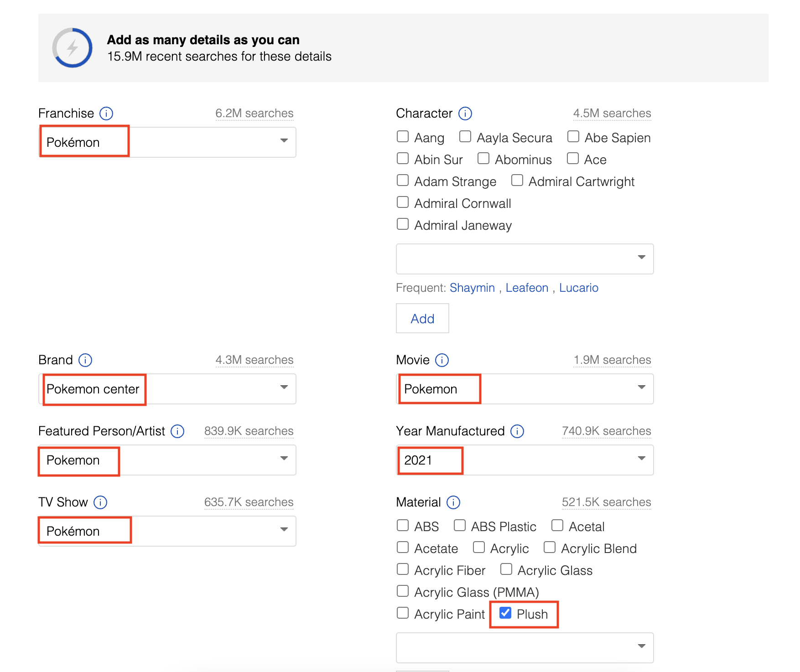
Task: Click the Add button under Character
Action: (x=422, y=318)
